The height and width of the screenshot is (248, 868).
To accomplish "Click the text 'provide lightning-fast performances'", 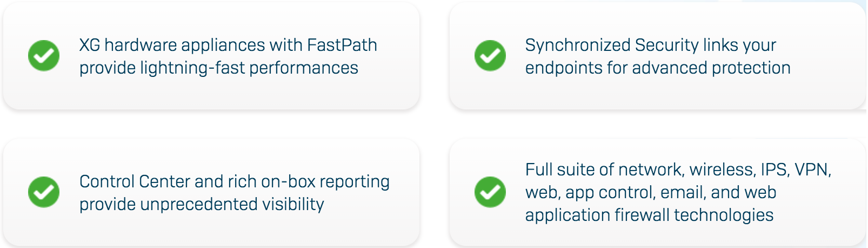I will pos(219,68).
